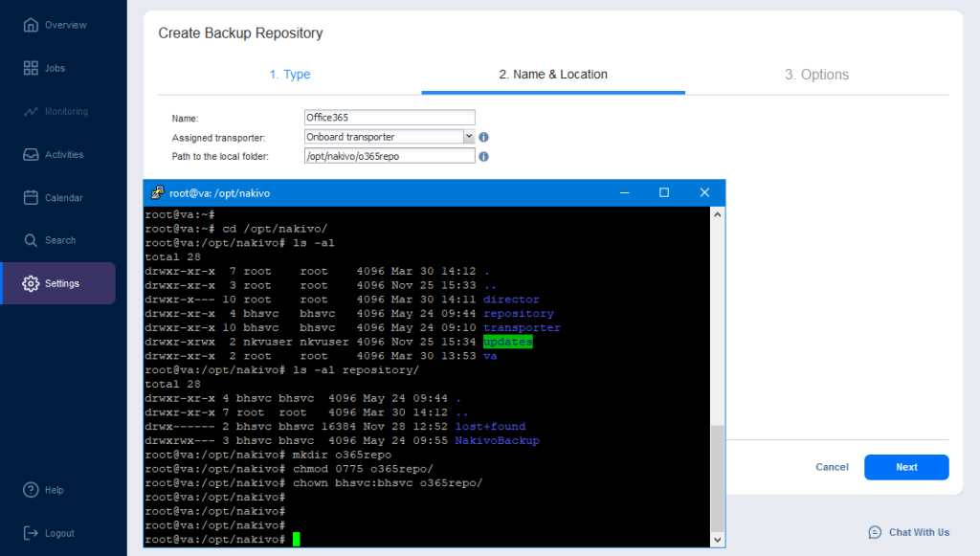Screen dimensions: 980x556
Task: Click the Name input field with Office365
Action: [389, 118]
